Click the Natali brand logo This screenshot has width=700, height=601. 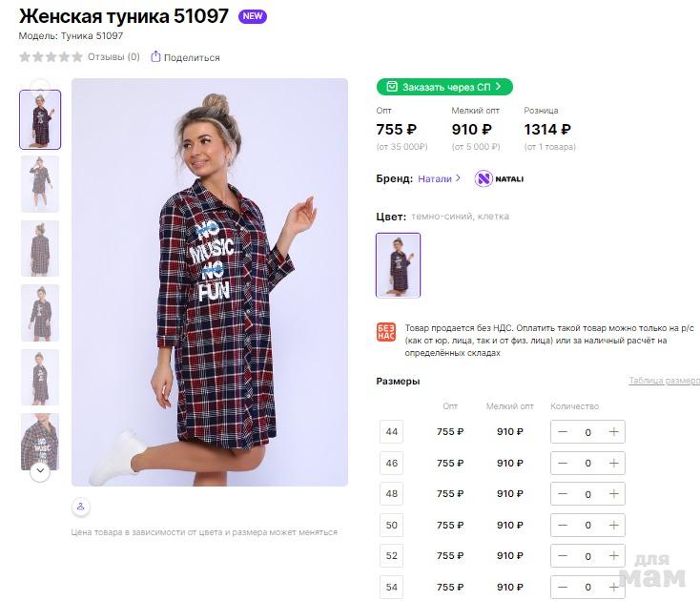(x=484, y=178)
